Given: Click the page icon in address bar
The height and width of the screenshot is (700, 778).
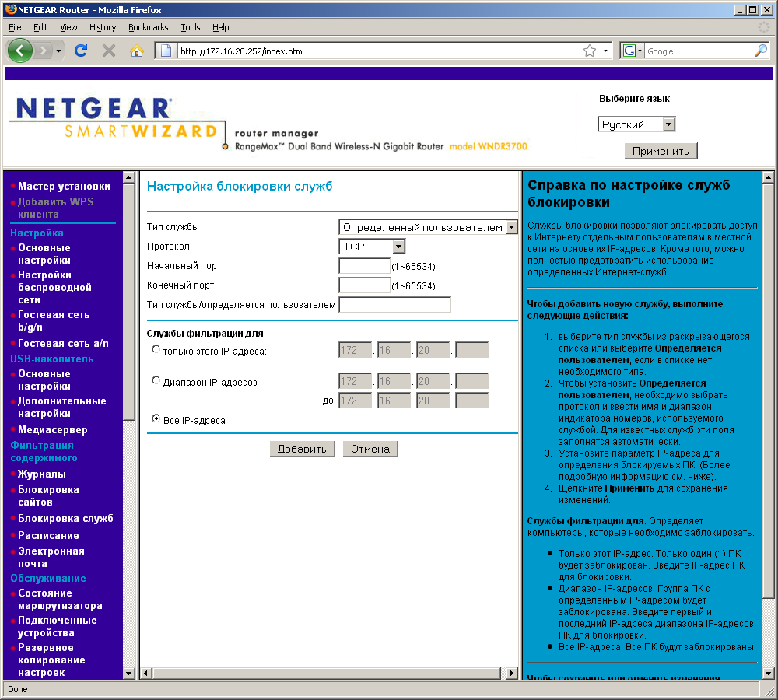Looking at the screenshot, I should tap(166, 51).
